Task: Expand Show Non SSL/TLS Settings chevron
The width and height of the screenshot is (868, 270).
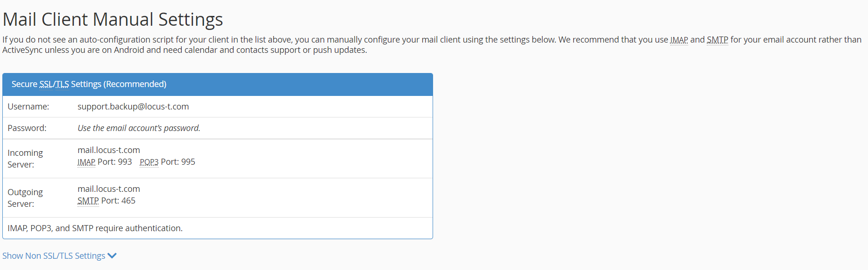Action: (x=112, y=256)
